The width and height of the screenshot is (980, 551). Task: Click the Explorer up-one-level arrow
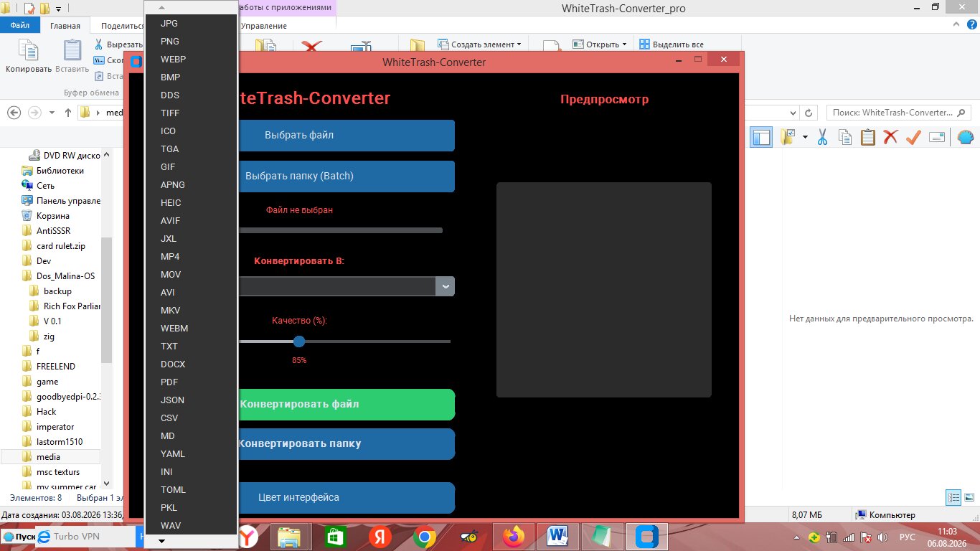(x=68, y=113)
